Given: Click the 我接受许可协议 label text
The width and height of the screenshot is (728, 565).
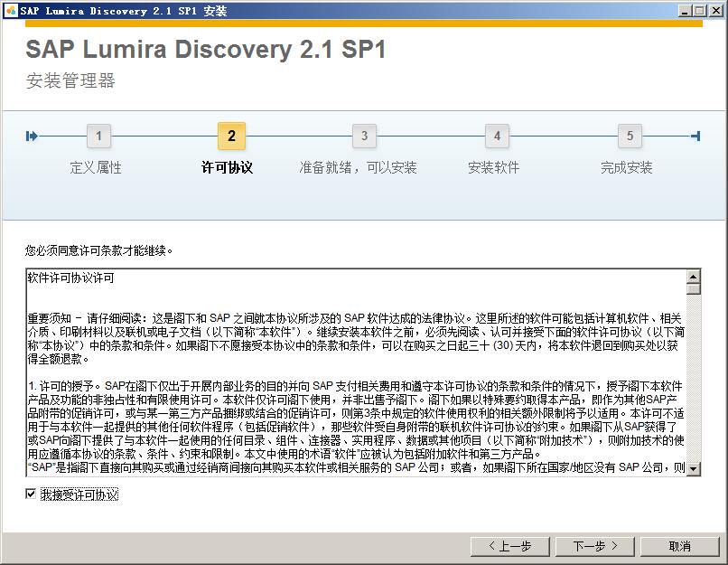Looking at the screenshot, I should tap(79, 494).
